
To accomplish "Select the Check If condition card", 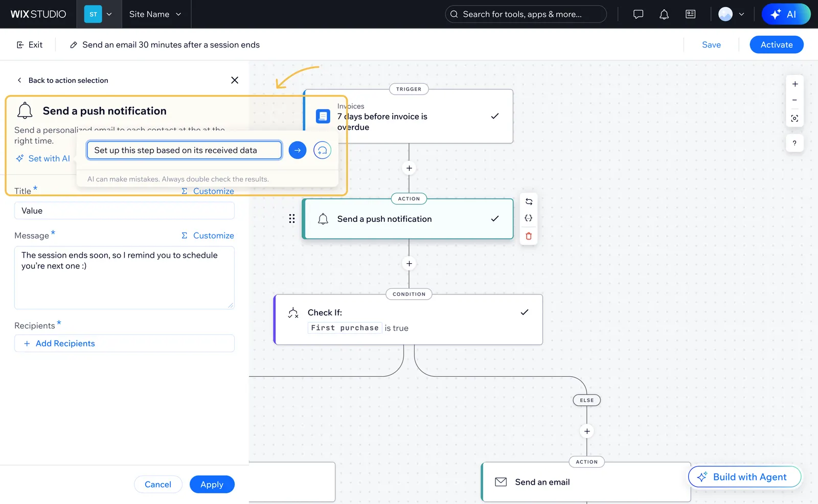I will pos(408,319).
